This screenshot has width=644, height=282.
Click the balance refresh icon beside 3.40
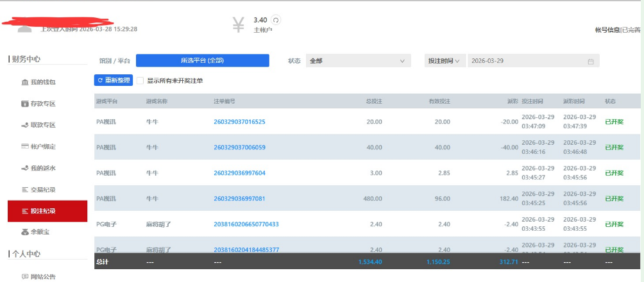(x=276, y=21)
